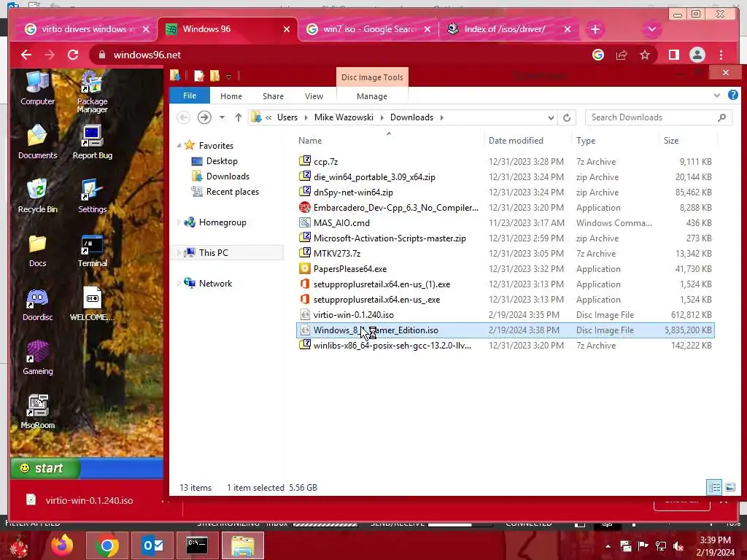The height and width of the screenshot is (560, 747).
Task: Open the View ribbon tab
Action: pos(314,96)
